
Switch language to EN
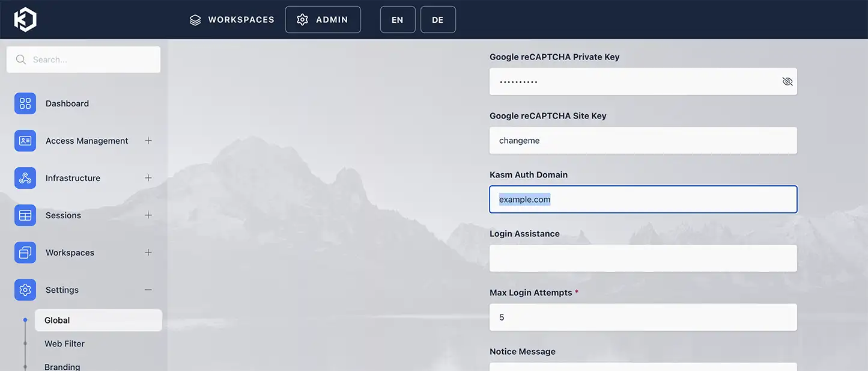397,19
